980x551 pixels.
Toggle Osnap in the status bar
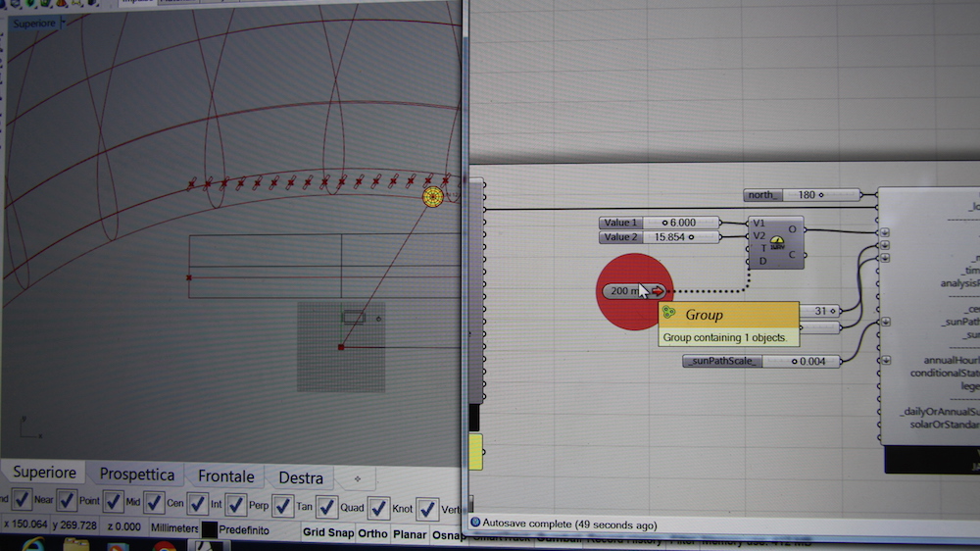click(x=448, y=535)
